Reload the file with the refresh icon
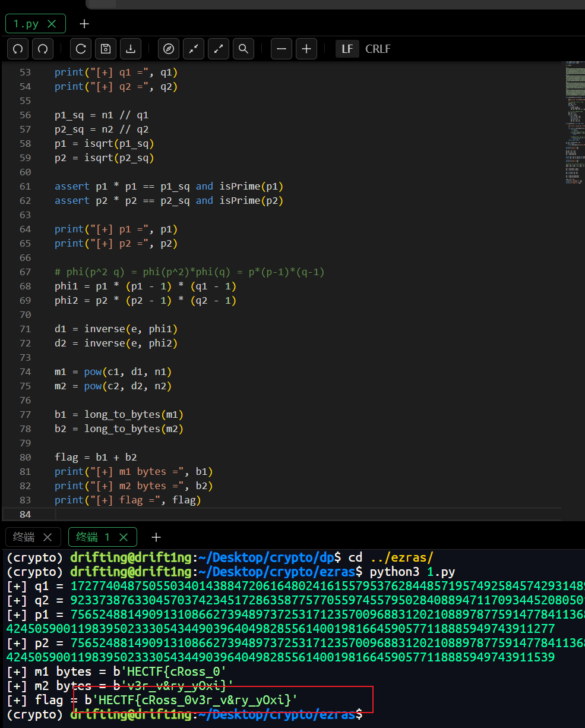This screenshot has width=585, height=728. pyautogui.click(x=81, y=49)
